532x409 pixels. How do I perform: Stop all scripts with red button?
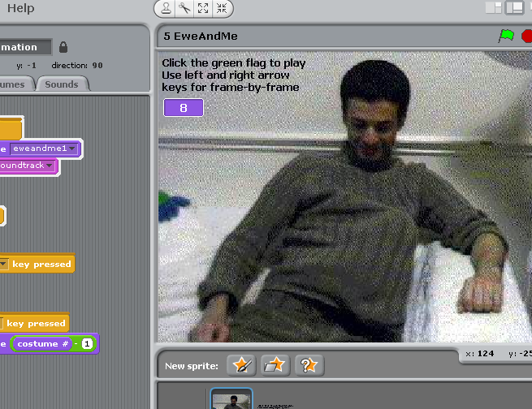pos(526,36)
